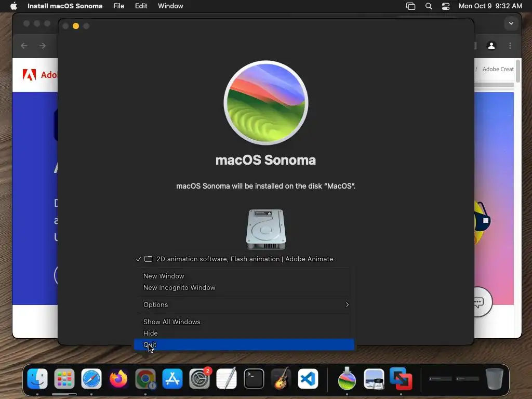The image size is (532, 399).
Task: Click the Chrome back arrow
Action: click(x=24, y=46)
